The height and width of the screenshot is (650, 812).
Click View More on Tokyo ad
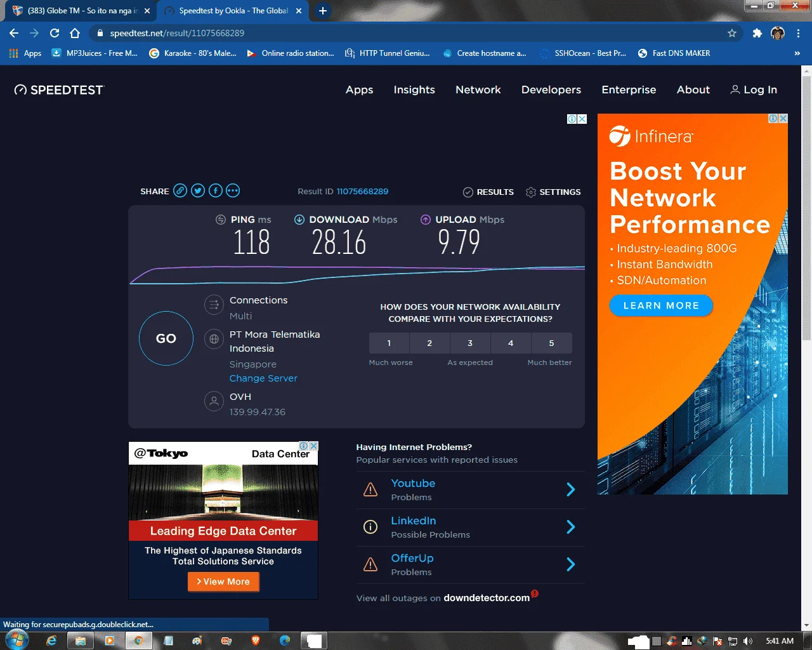[223, 581]
